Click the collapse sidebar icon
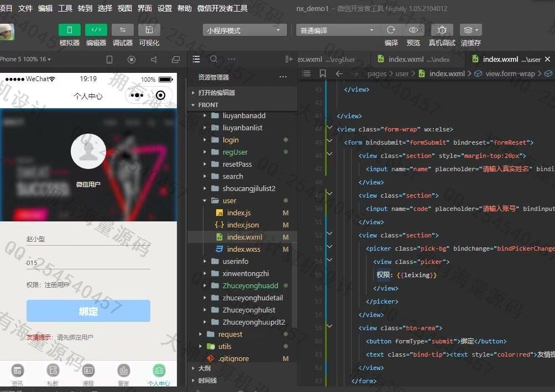Viewport: 555px width, 392px height. (289, 59)
